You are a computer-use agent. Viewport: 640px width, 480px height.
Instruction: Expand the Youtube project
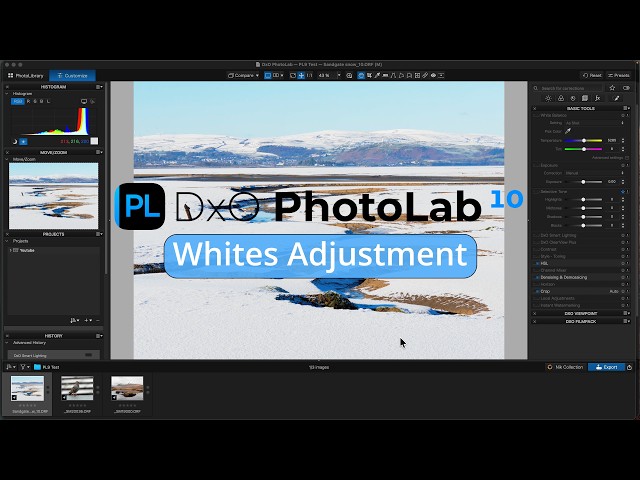pos(11,250)
